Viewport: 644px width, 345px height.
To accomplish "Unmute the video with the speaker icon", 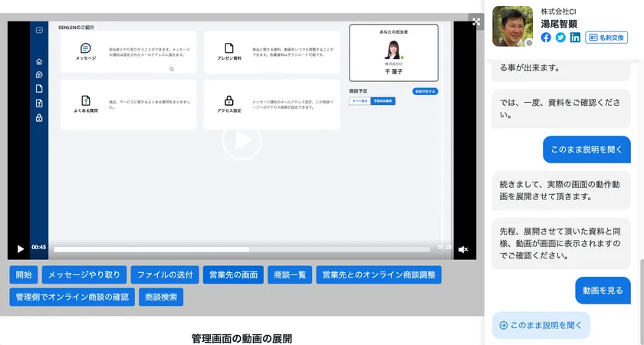I will (463, 249).
